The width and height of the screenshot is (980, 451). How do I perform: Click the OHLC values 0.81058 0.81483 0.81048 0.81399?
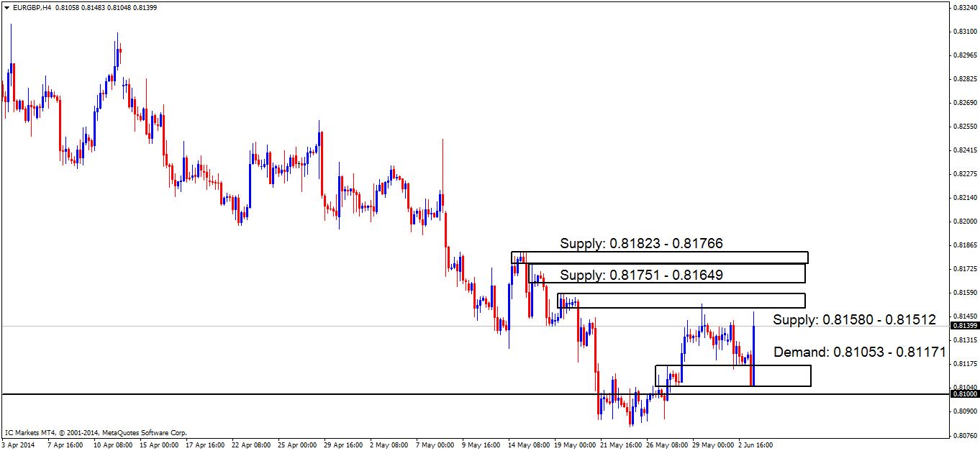(x=106, y=7)
